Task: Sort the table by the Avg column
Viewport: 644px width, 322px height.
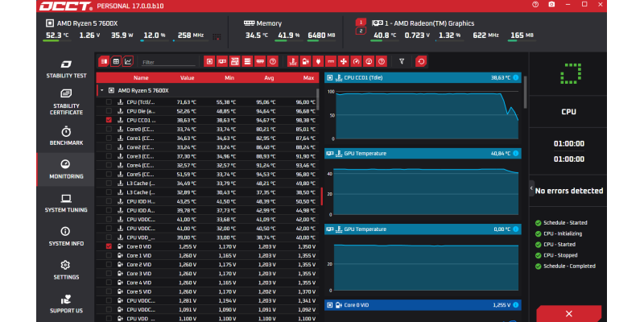Action: click(x=269, y=77)
